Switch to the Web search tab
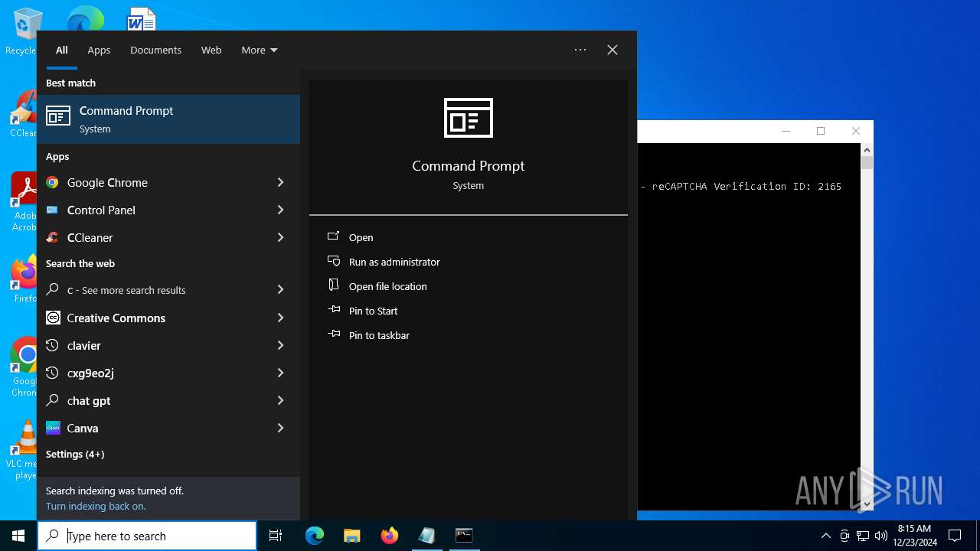The height and width of the screenshot is (551, 980). (211, 50)
